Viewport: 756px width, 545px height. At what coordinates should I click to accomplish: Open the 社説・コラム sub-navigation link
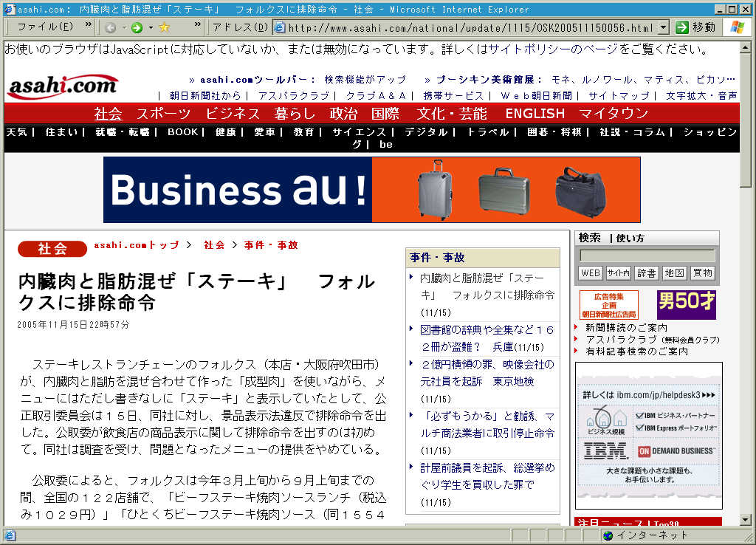(633, 131)
